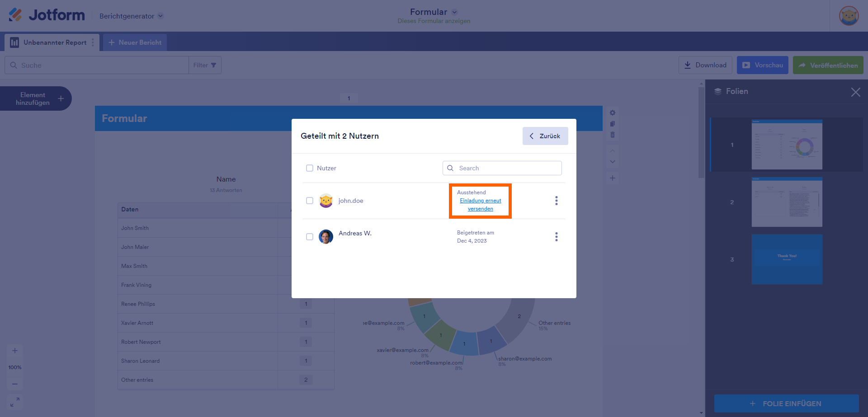Open the Neuer Bericht tab
The image size is (868, 417).
coord(135,42)
